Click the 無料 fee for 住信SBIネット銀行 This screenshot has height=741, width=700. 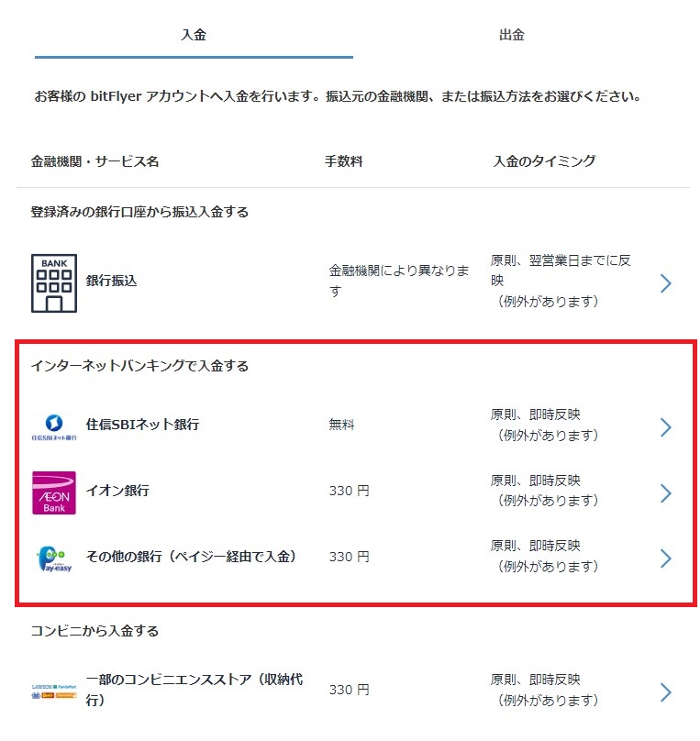click(x=341, y=425)
